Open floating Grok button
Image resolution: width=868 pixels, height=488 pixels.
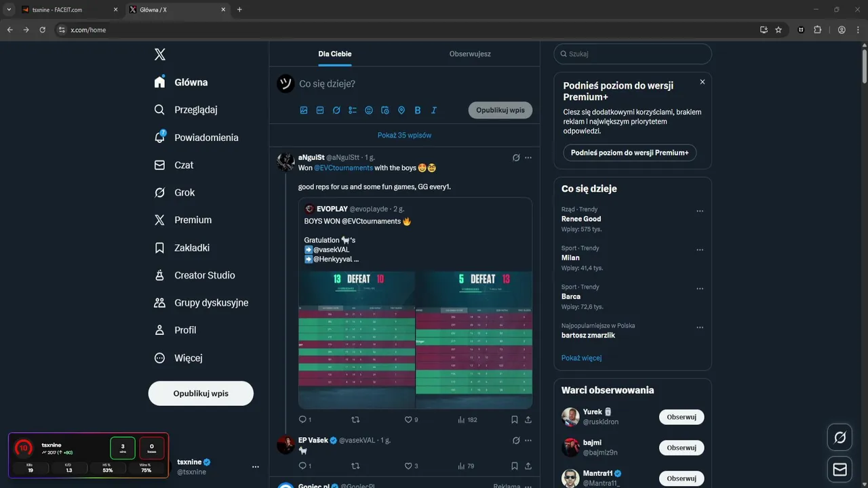[840, 437]
